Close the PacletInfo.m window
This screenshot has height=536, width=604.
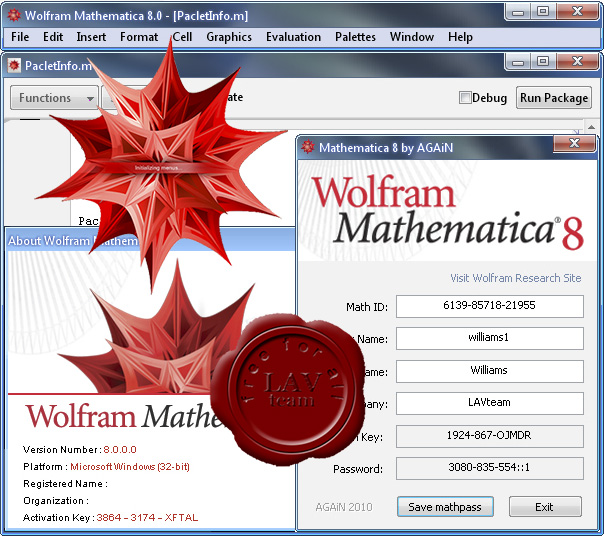coord(577,62)
